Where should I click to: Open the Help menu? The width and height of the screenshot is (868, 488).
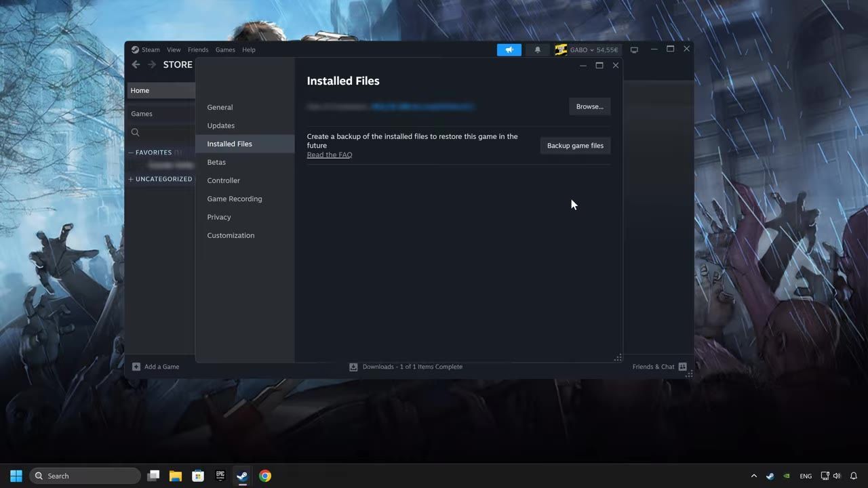click(x=249, y=49)
